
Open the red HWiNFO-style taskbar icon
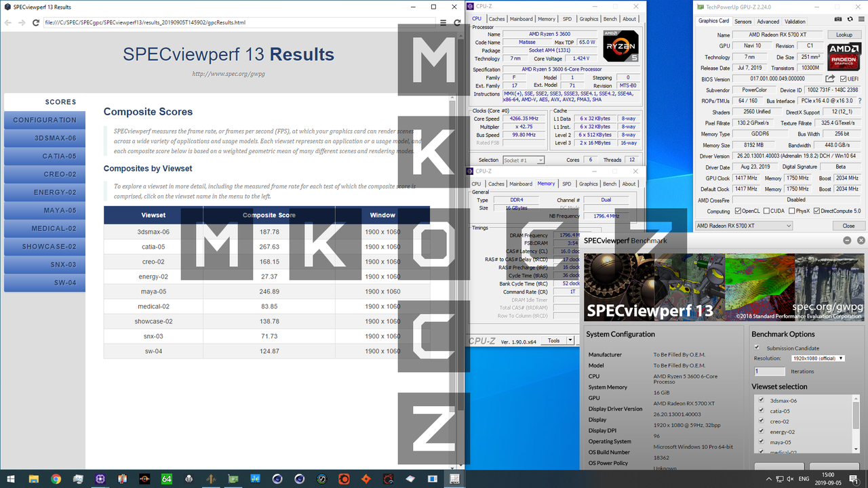[x=389, y=479]
